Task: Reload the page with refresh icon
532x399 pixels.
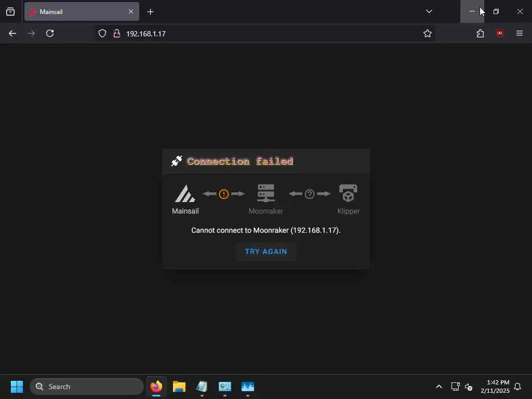Action: click(50, 33)
